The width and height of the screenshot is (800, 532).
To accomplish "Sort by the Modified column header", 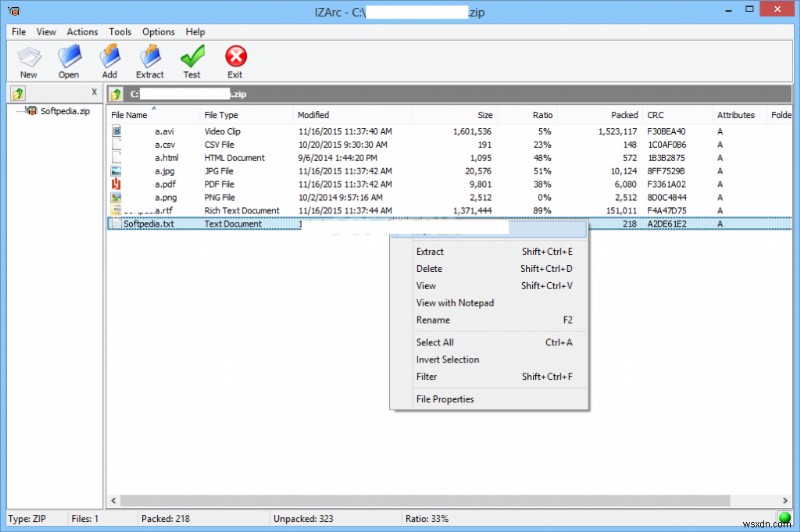I will coord(353,115).
